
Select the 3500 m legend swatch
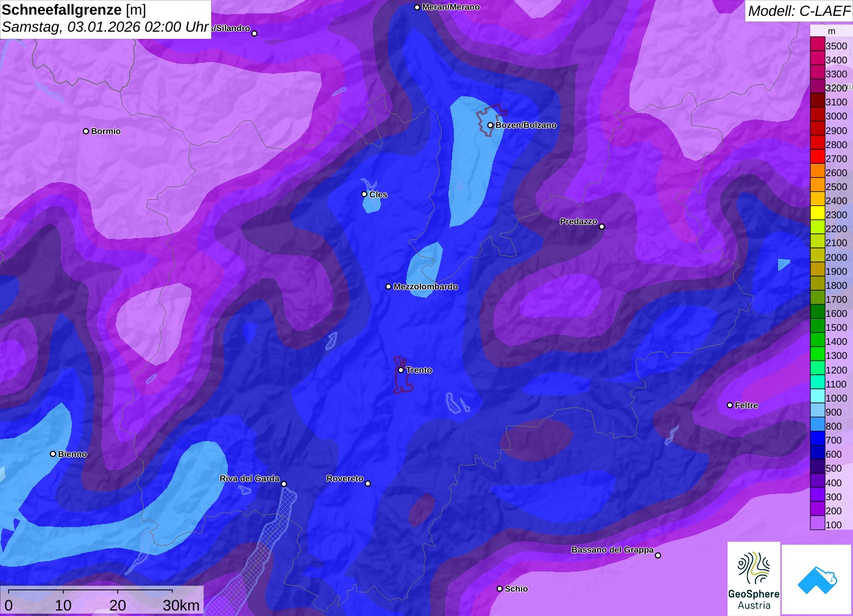coord(817,44)
